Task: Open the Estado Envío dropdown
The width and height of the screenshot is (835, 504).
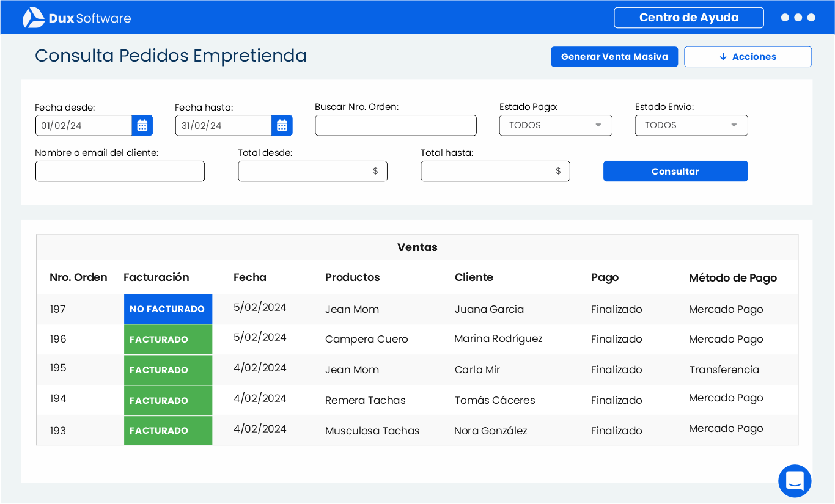Action: coord(691,125)
